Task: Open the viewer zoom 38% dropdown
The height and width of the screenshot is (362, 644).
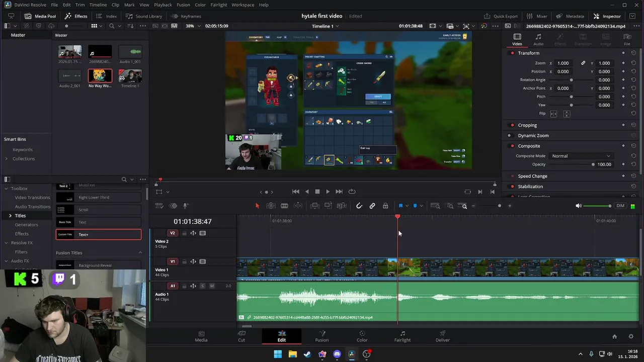Action: [194, 26]
